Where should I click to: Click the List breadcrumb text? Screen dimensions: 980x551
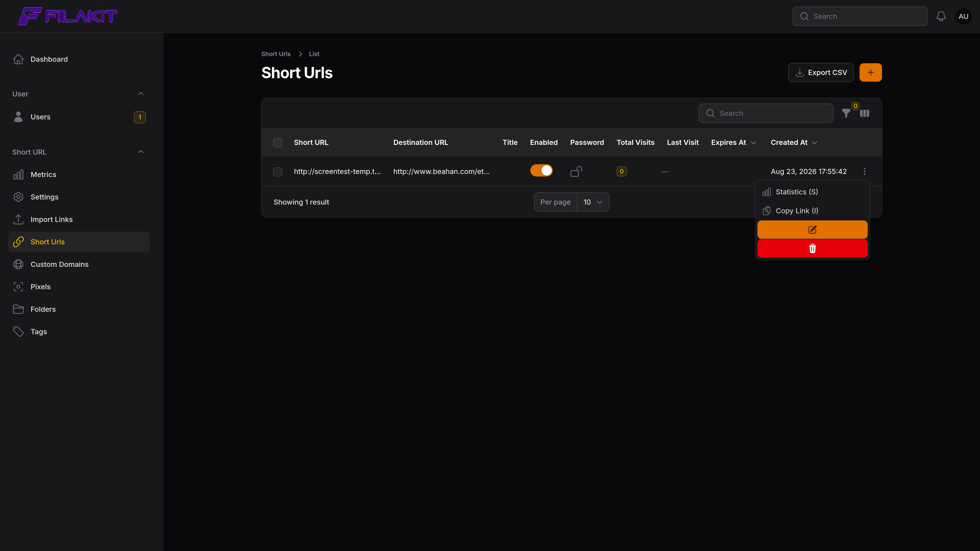tap(314, 54)
